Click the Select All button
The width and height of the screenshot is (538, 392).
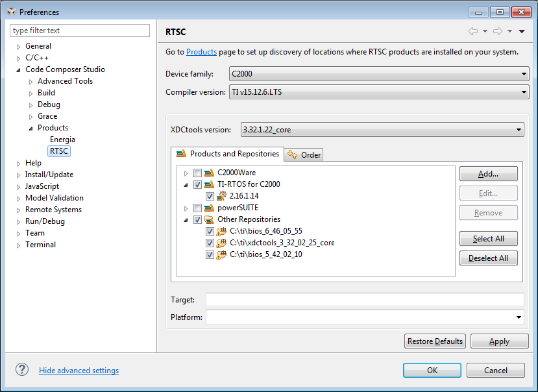(488, 239)
